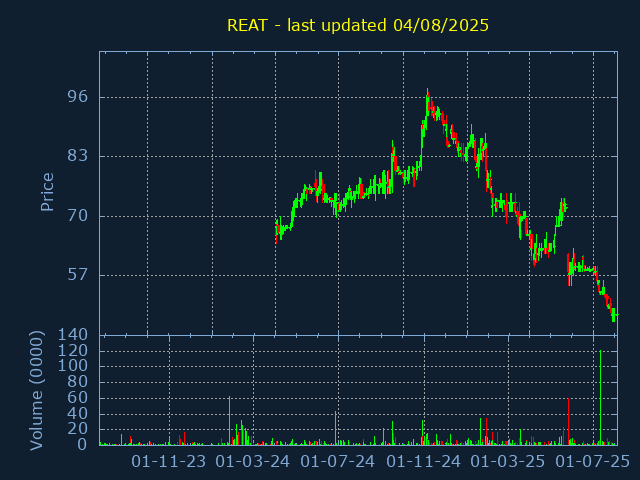Click the price axis label 57
The width and height of the screenshot is (640, 480).
tap(78, 275)
